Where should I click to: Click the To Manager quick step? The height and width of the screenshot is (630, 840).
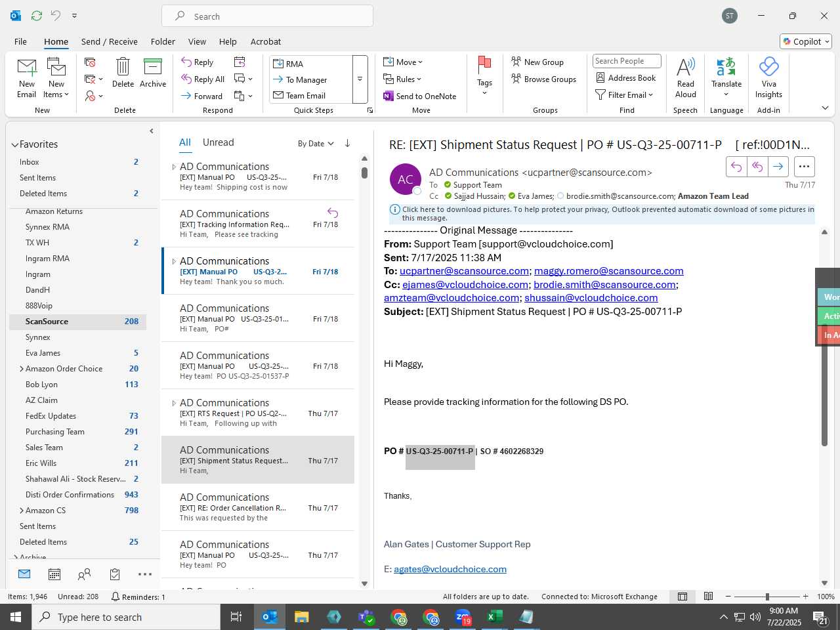[311, 80]
